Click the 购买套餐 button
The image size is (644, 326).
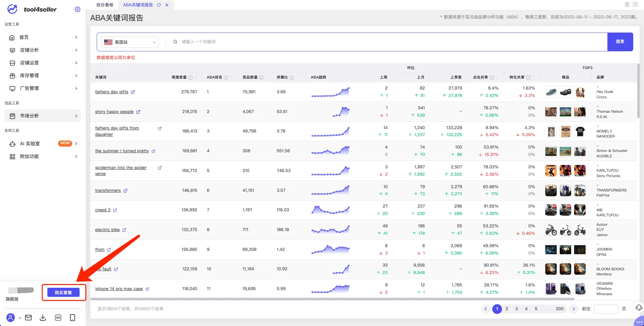[63, 292]
